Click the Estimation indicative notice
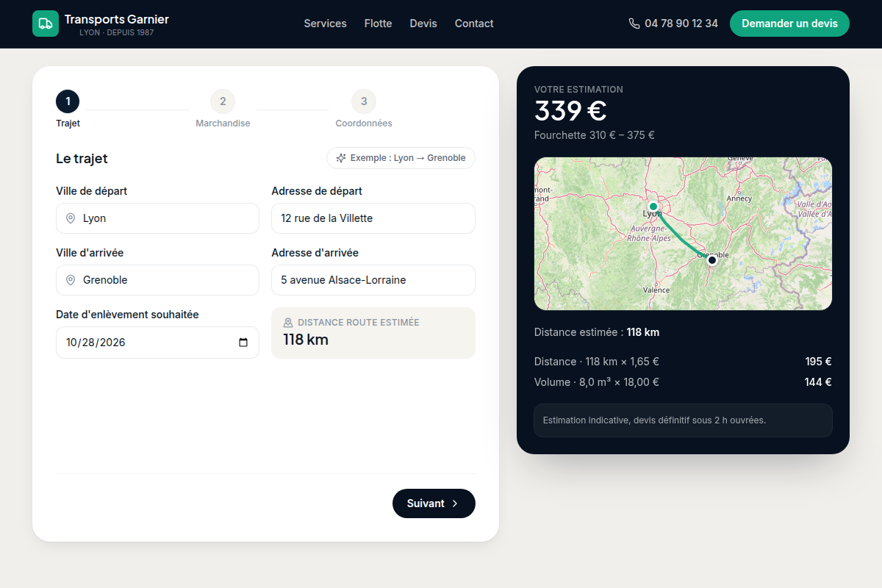 pyautogui.click(x=683, y=420)
